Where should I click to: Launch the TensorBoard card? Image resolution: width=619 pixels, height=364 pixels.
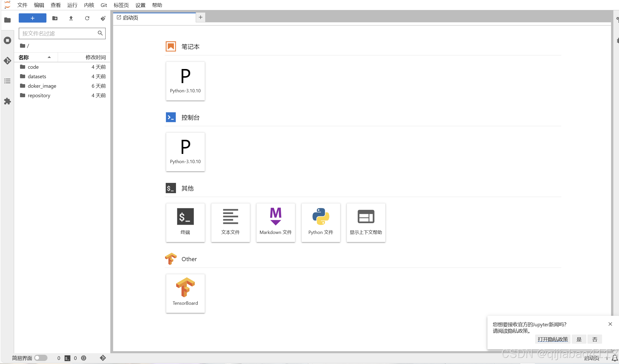(x=185, y=293)
